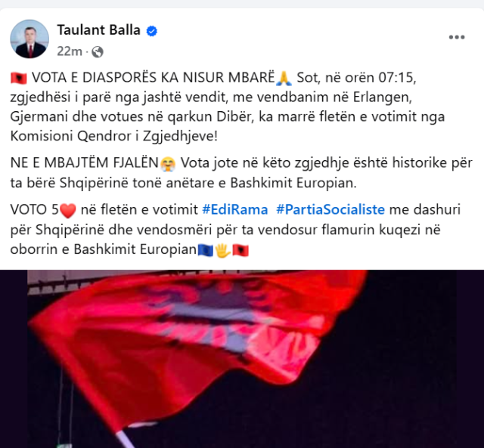The height and width of the screenshot is (448, 484).
Task: Click the NE E MBAJTËM FJALËN text
Action: coord(84,162)
